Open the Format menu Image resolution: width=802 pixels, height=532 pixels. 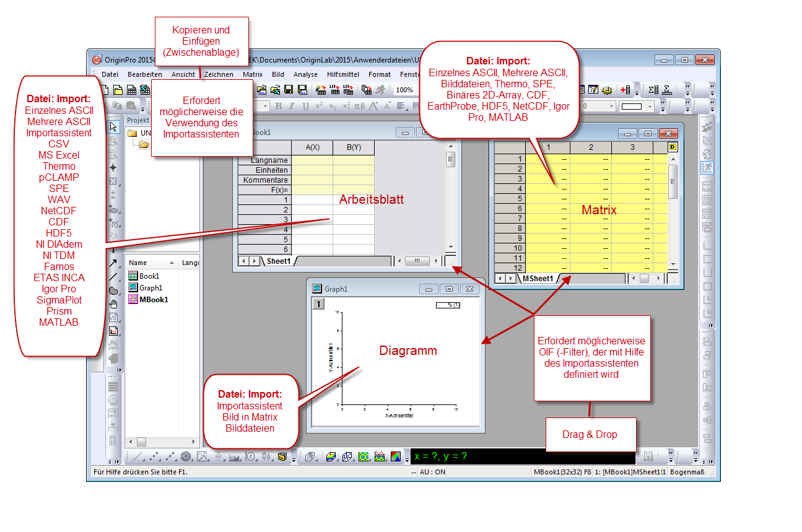380,74
